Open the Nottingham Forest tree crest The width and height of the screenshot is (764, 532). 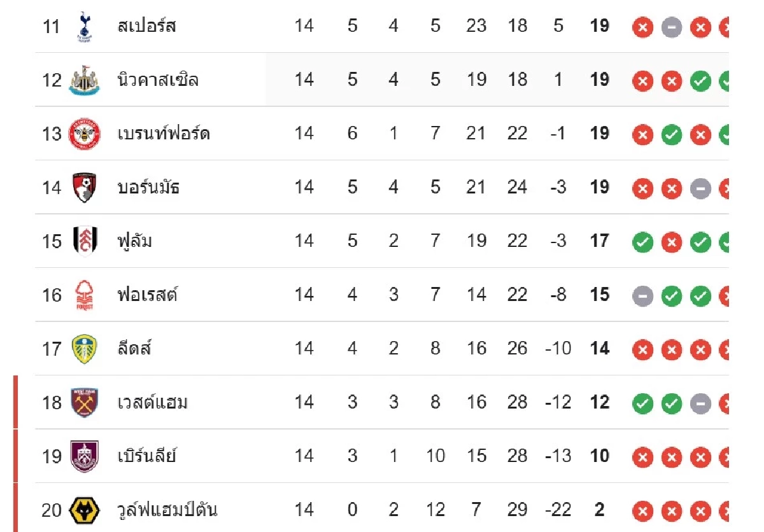(84, 295)
